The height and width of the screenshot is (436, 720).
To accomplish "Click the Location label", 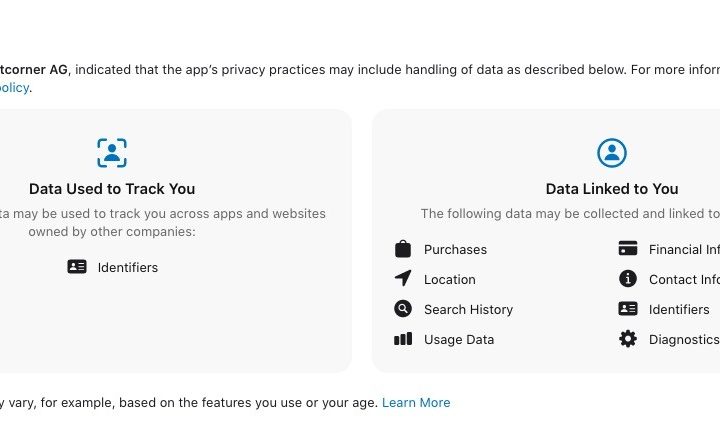I will click(450, 279).
